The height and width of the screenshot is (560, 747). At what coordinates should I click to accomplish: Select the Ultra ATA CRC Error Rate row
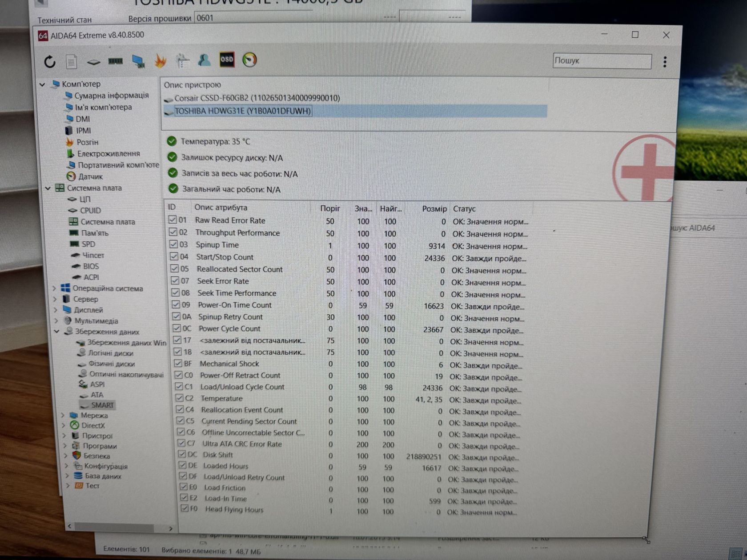pos(349,444)
